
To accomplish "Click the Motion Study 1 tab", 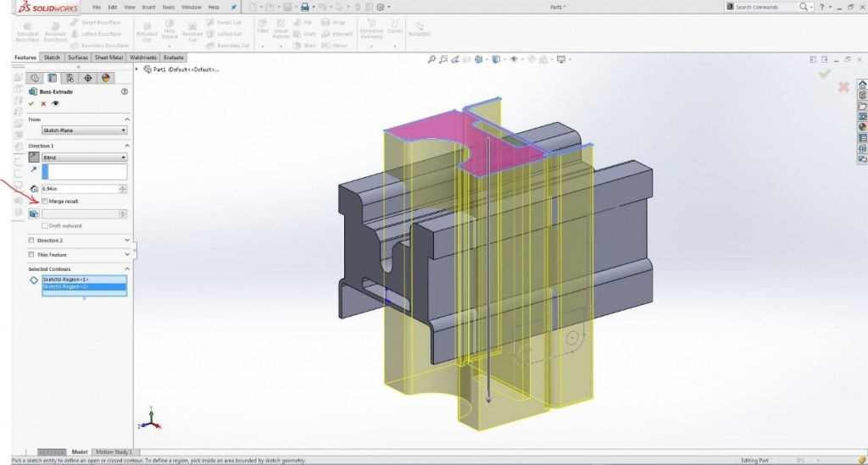I will tap(112, 452).
